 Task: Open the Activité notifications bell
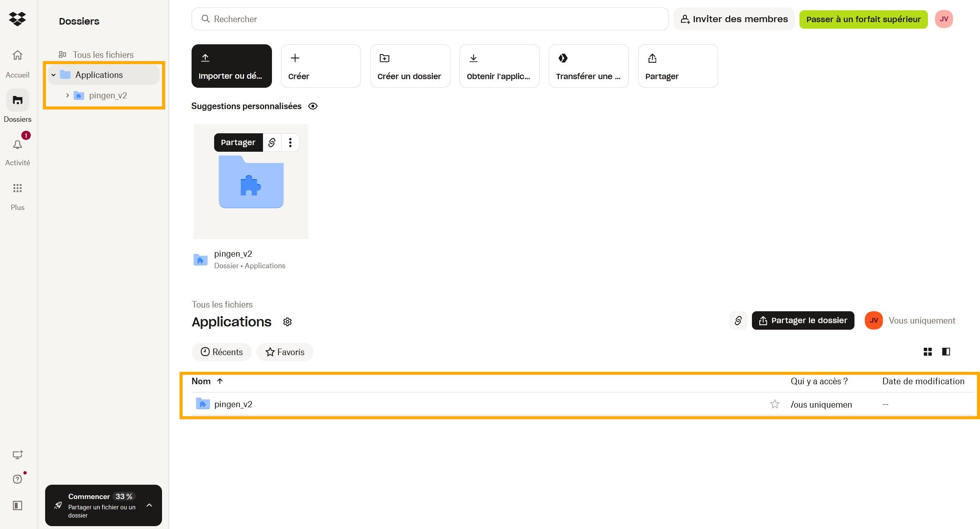coord(17,145)
